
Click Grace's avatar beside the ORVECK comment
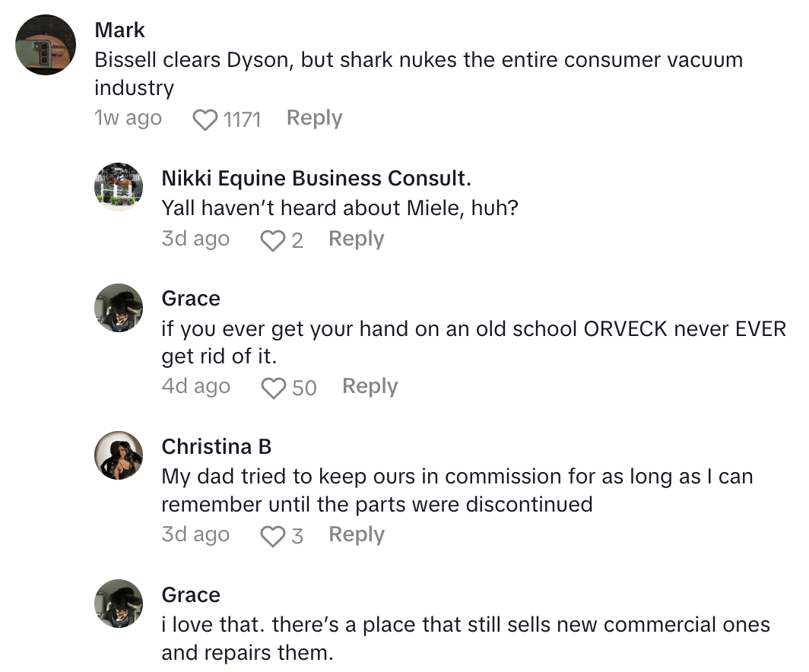[x=118, y=308]
